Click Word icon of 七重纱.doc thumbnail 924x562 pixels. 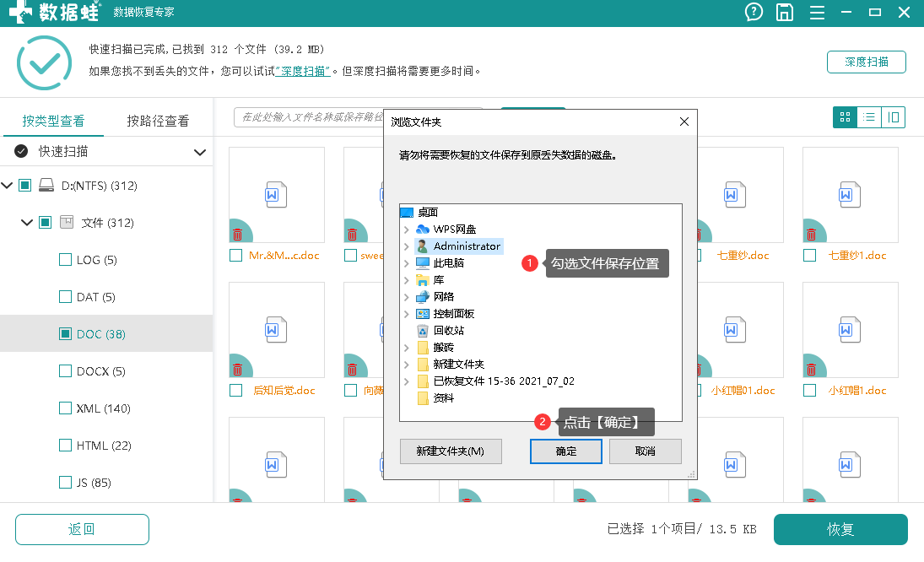(735, 195)
